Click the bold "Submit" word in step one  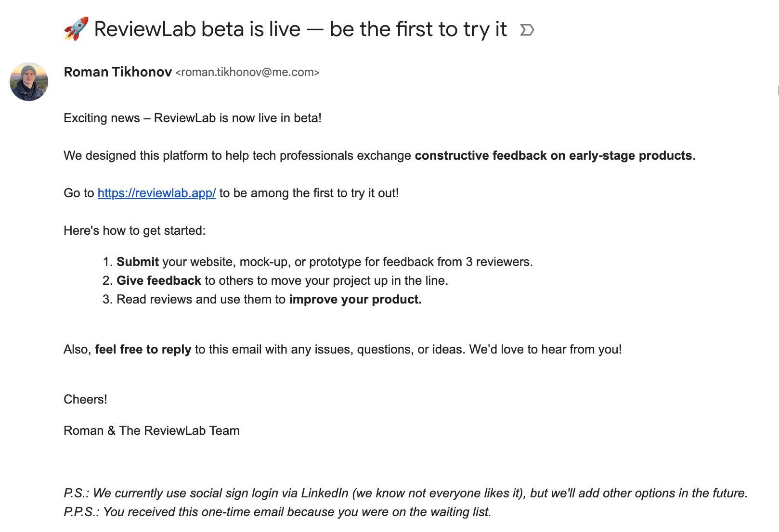tap(137, 262)
